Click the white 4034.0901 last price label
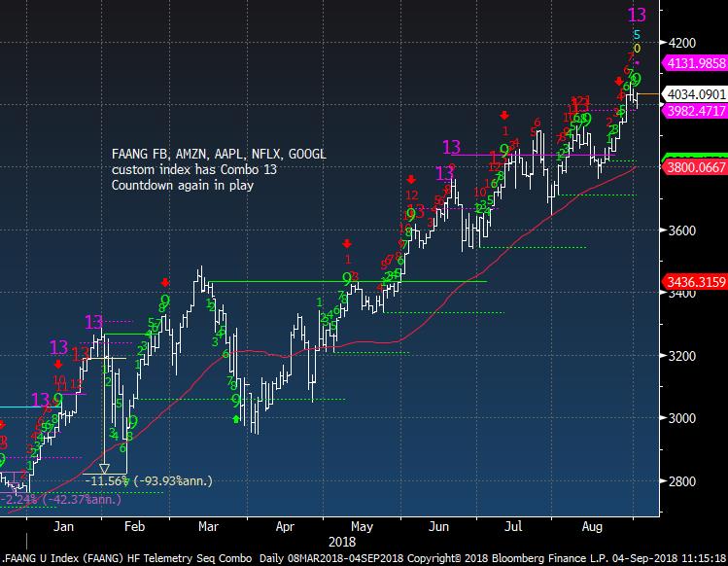 click(x=695, y=94)
